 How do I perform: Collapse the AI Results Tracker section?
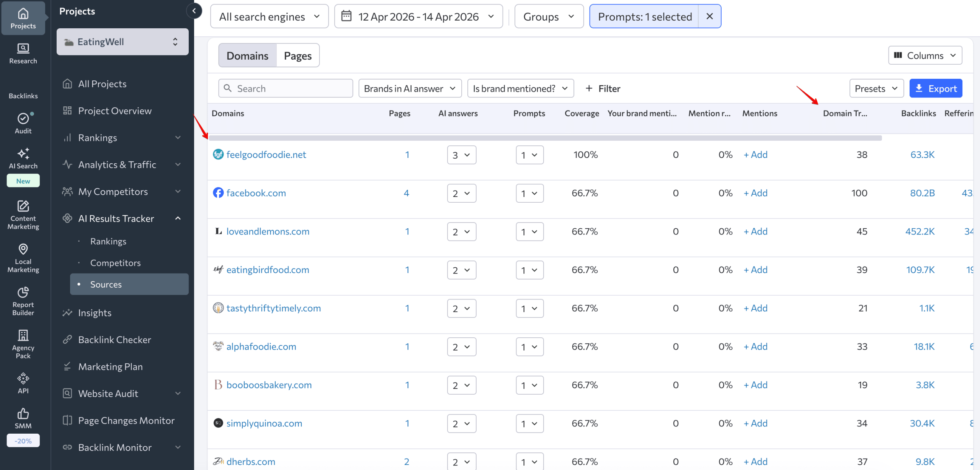[177, 218]
